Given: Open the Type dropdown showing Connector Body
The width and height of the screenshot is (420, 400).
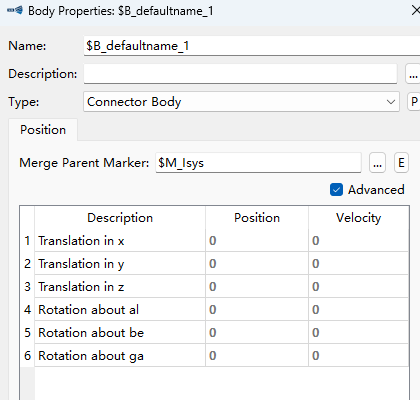Looking at the screenshot, I should (x=241, y=102).
